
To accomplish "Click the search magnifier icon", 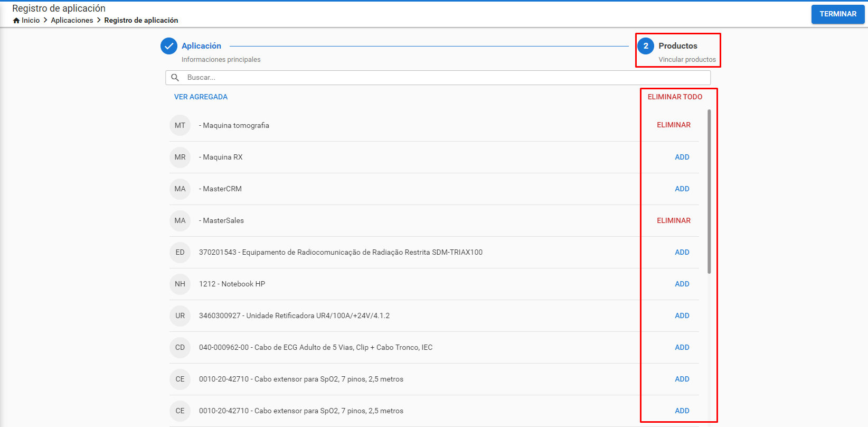I will coord(175,78).
